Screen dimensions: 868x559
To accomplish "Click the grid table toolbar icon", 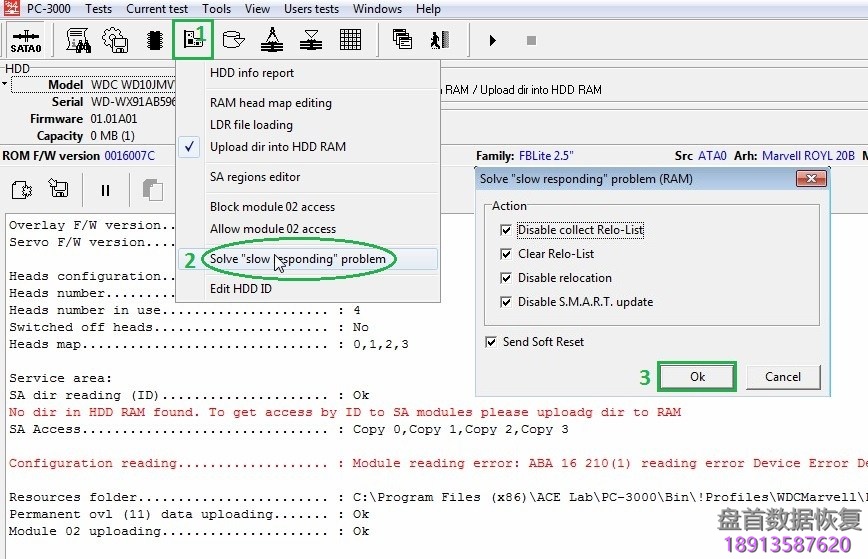I will [350, 41].
